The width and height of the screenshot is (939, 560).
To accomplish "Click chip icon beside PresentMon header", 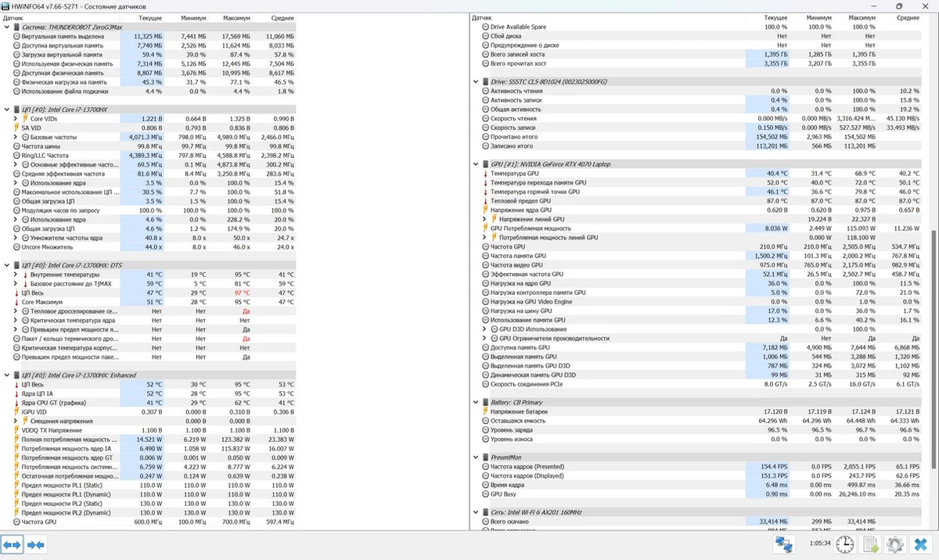I will click(485, 457).
